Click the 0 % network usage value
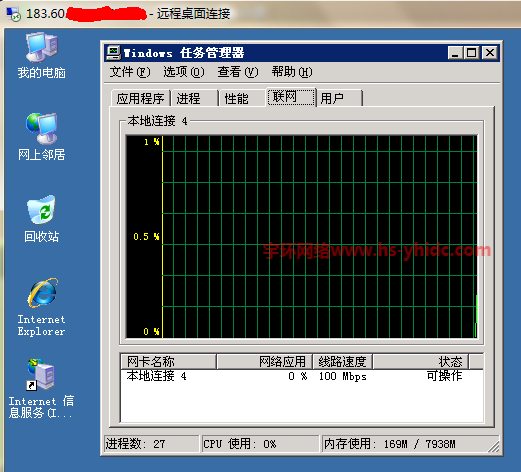 click(298, 376)
